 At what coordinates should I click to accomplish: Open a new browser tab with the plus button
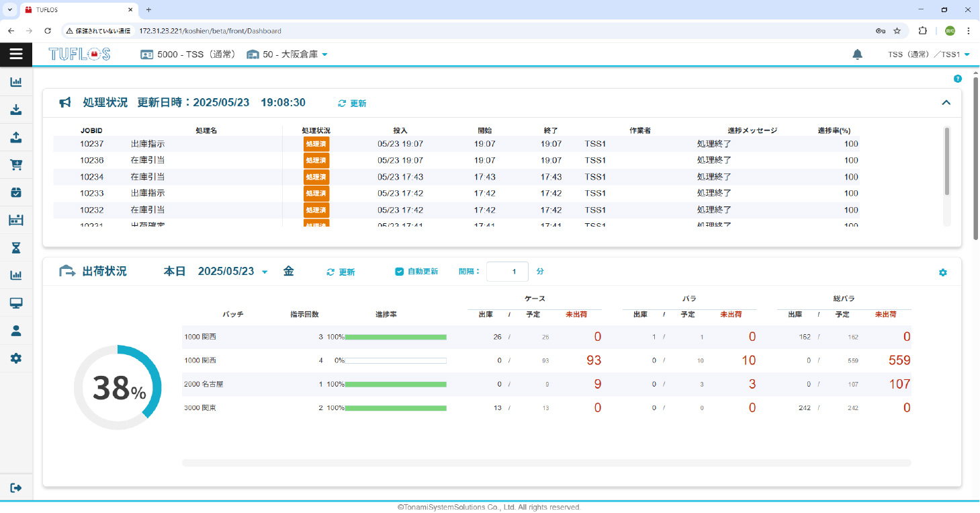pyautogui.click(x=148, y=9)
